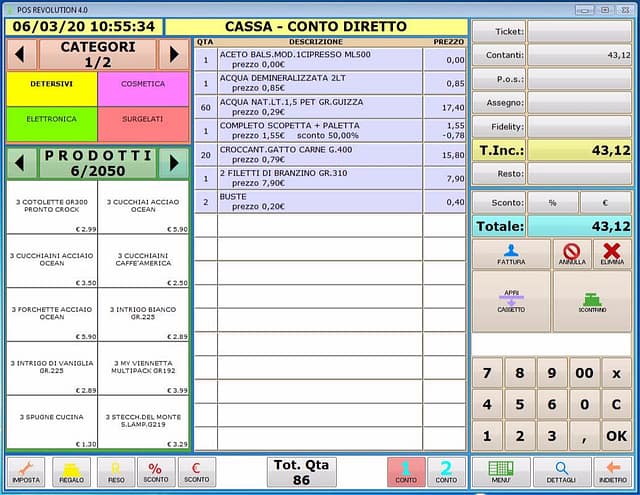The height and width of the screenshot is (495, 640).
Task: Go to next category page arrow
Action: (x=173, y=54)
